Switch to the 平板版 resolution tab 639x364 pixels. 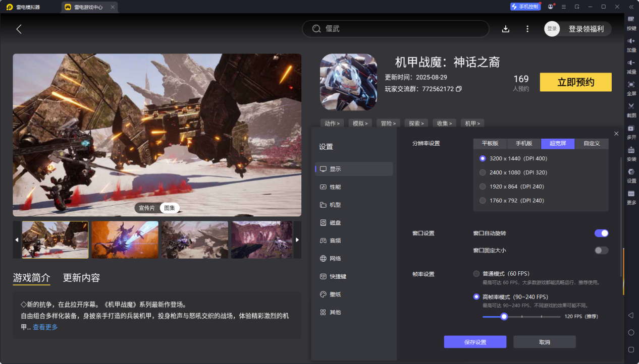click(490, 144)
